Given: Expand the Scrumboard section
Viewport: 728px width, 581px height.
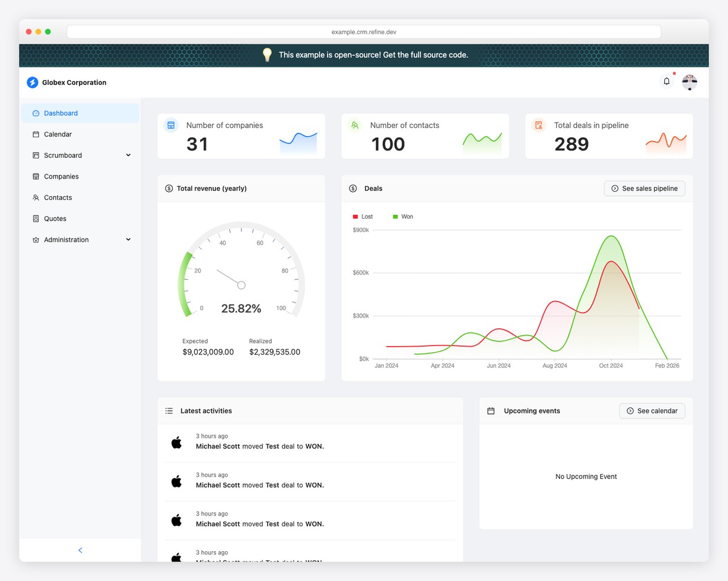Looking at the screenshot, I should (128, 155).
